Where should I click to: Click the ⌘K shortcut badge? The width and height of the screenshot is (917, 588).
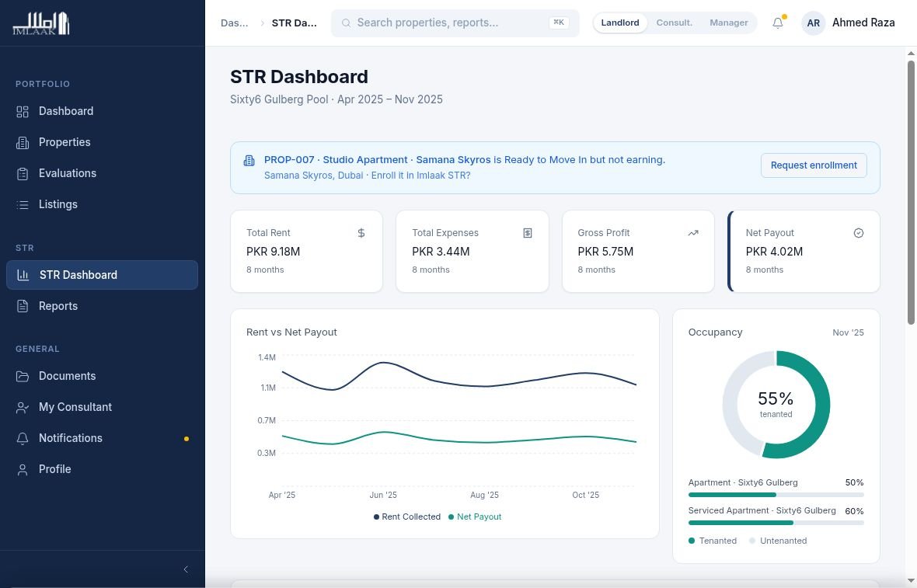tap(559, 23)
